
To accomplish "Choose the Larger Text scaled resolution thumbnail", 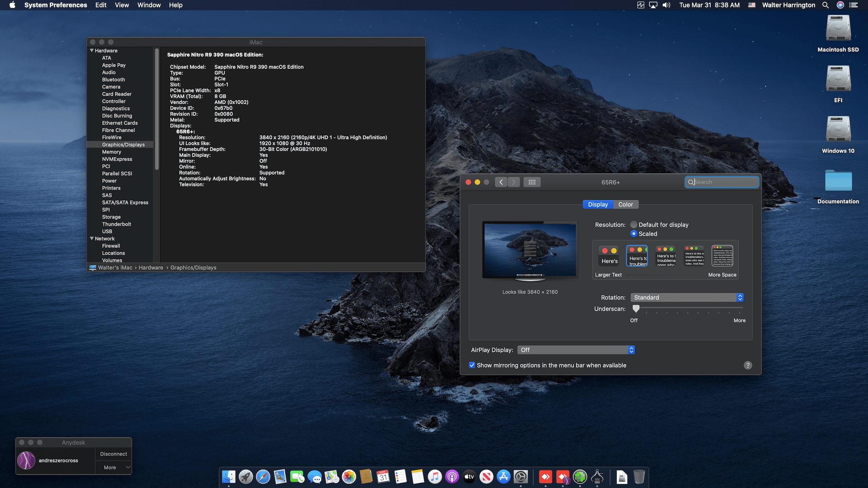I will click(x=609, y=256).
